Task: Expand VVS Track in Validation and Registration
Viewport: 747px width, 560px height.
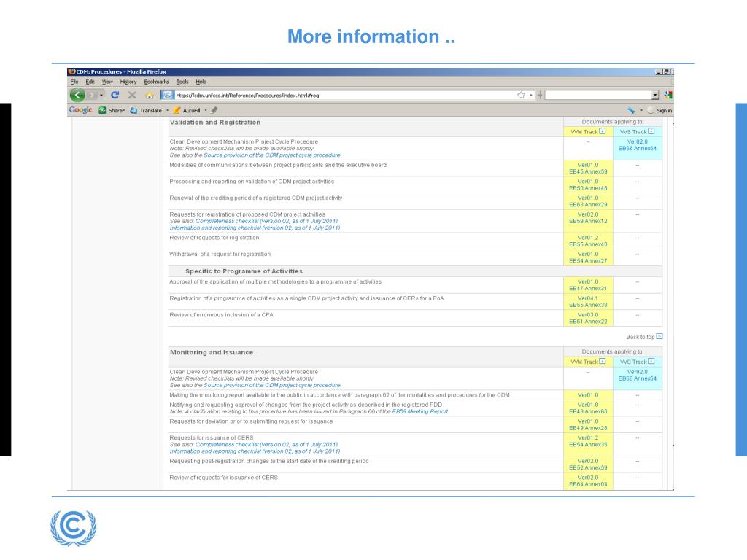Action: (651, 131)
